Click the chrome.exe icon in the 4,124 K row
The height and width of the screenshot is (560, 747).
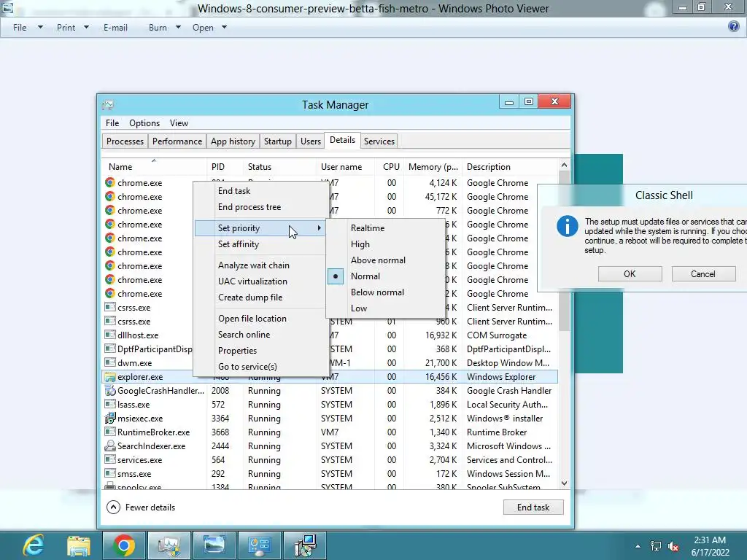110,183
